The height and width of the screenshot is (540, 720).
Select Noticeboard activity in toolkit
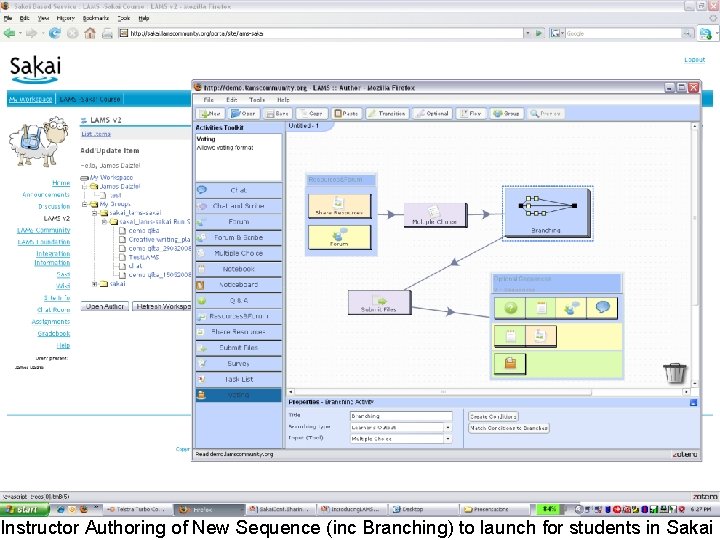pos(238,285)
